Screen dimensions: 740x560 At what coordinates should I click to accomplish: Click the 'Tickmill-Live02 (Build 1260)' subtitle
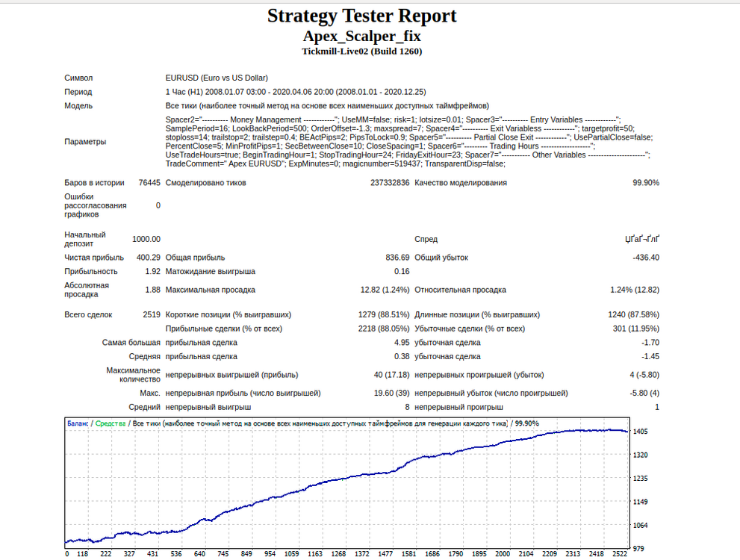click(x=362, y=52)
